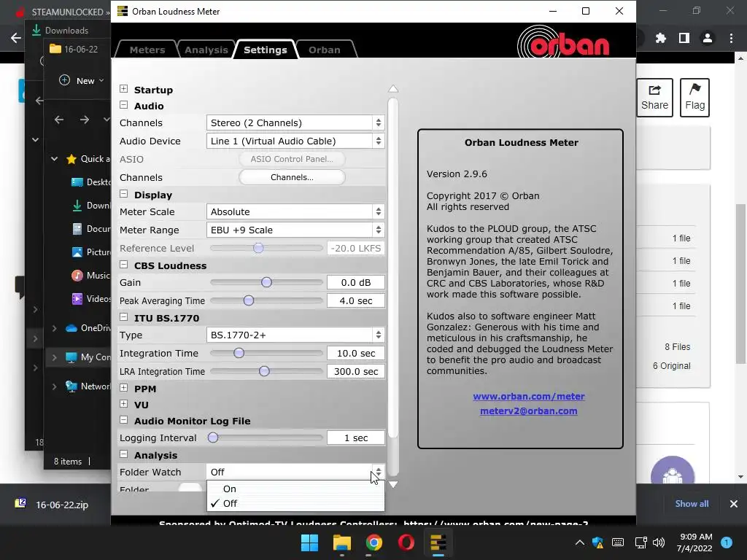
Task: Select Music in File Explorer sidebar
Action: coord(90,275)
